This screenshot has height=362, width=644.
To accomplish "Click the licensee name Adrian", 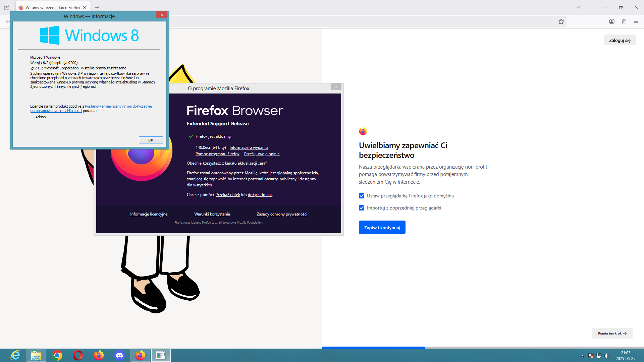I will 41,117.
